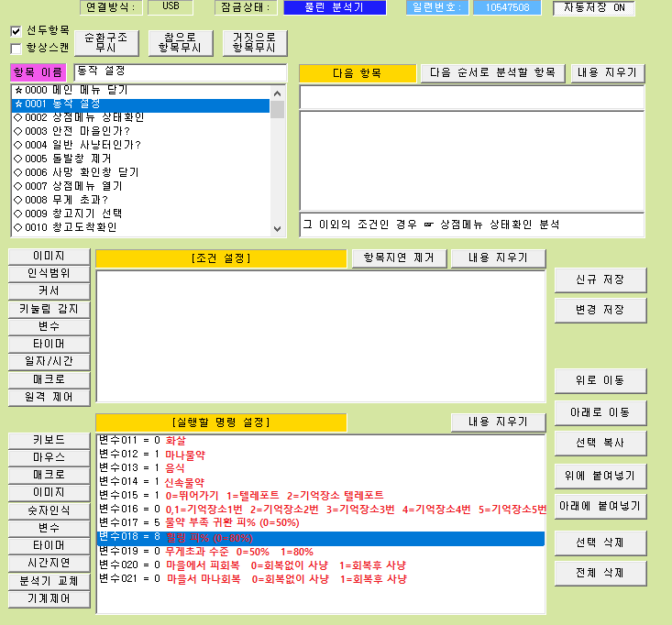Select the 숫자인식 command button
The height and width of the screenshot is (625, 672).
(50, 510)
